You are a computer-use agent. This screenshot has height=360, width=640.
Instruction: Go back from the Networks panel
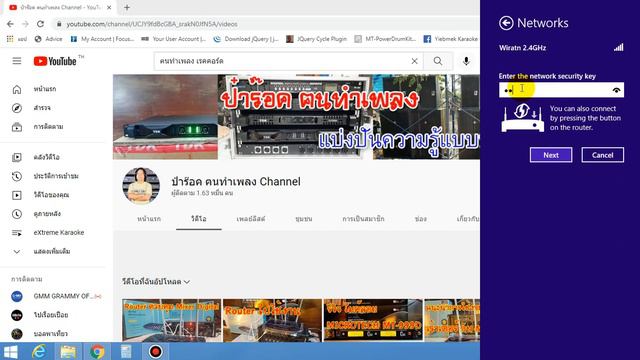[506, 23]
